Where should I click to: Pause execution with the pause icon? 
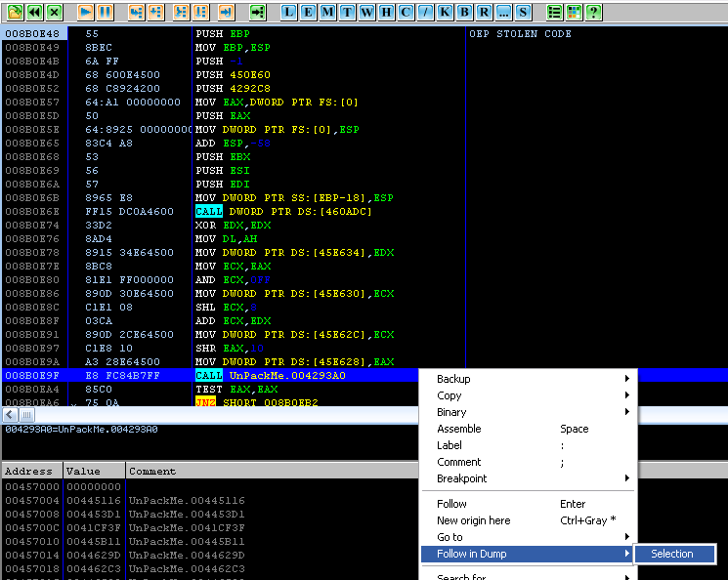tap(105, 13)
